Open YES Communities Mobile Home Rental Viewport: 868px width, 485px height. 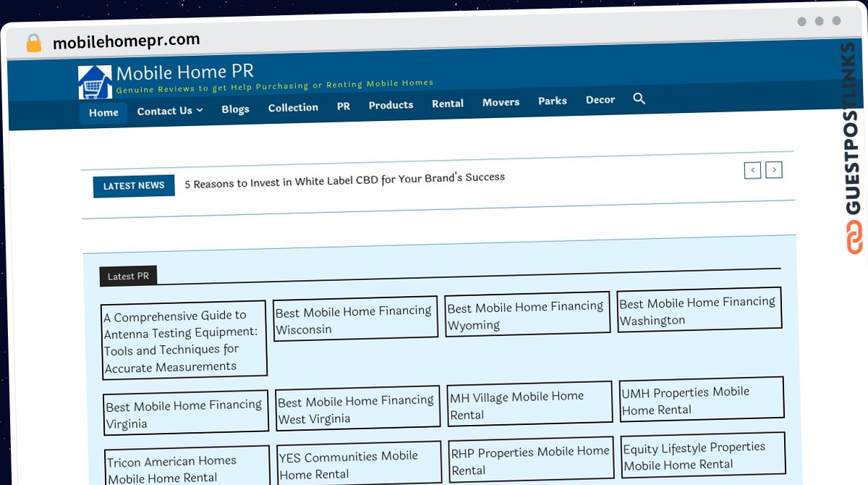point(359,464)
